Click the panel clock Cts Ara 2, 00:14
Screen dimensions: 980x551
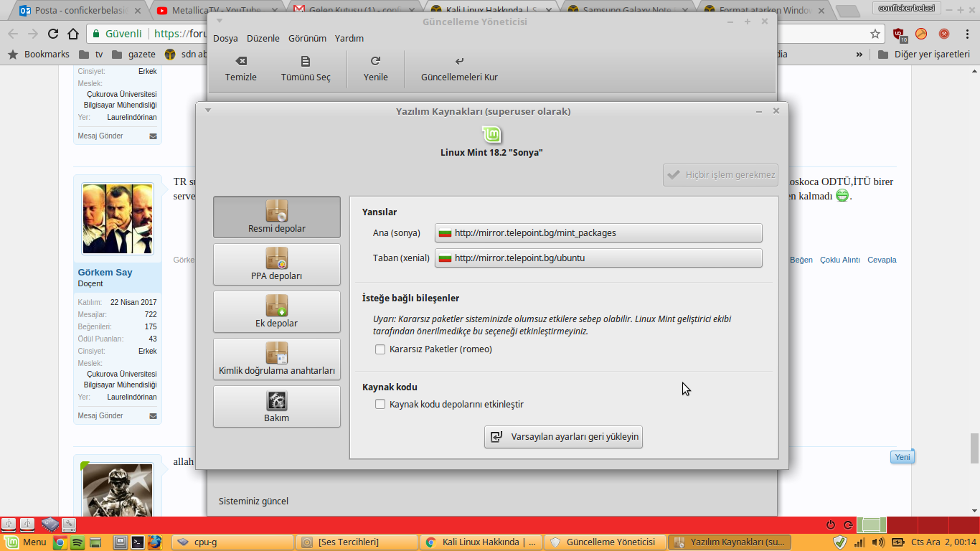944,542
